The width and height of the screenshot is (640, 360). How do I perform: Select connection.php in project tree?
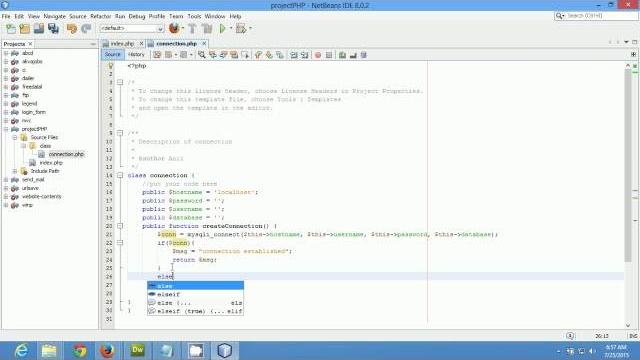(66, 154)
